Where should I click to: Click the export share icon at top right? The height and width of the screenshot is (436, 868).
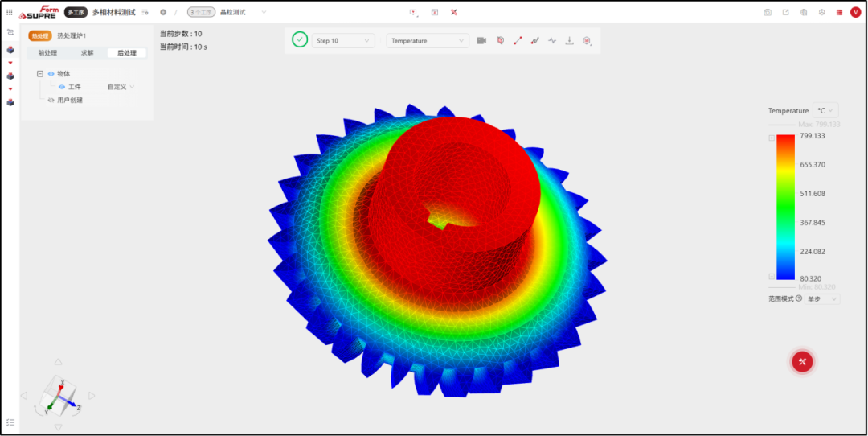tap(785, 12)
